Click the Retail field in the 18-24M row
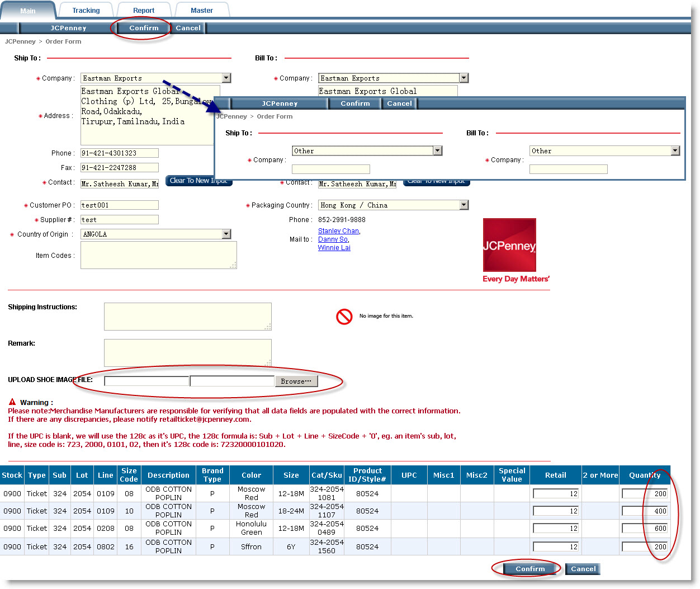 point(556,511)
